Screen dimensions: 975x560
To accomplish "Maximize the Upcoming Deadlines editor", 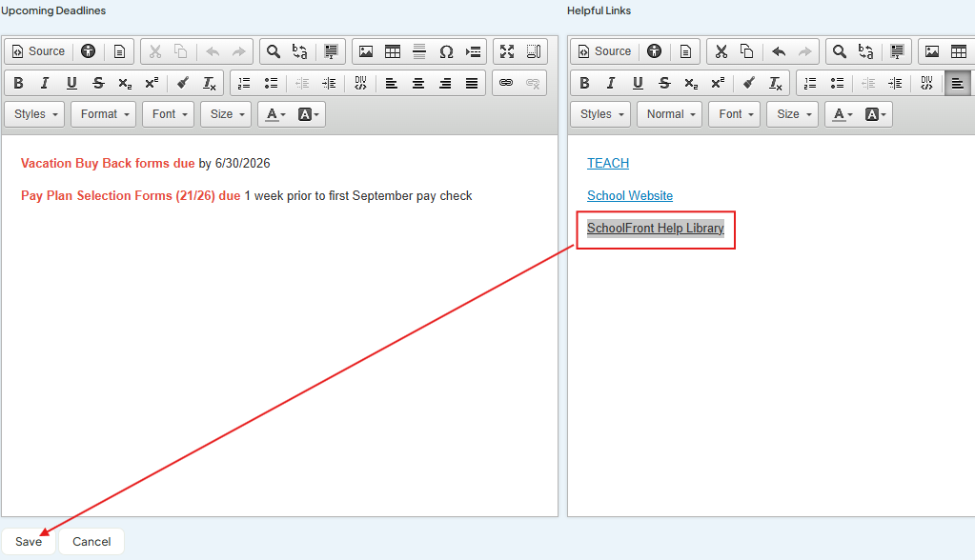I will click(507, 51).
